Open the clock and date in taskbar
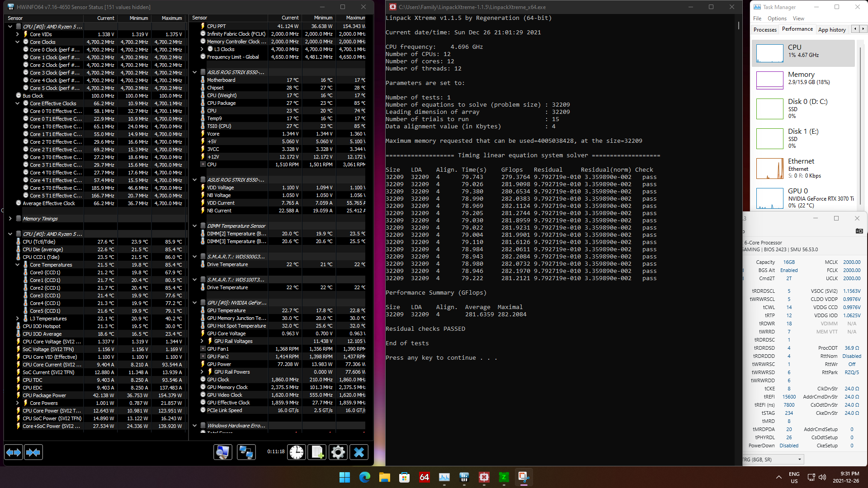The height and width of the screenshot is (488, 868). (x=846, y=477)
